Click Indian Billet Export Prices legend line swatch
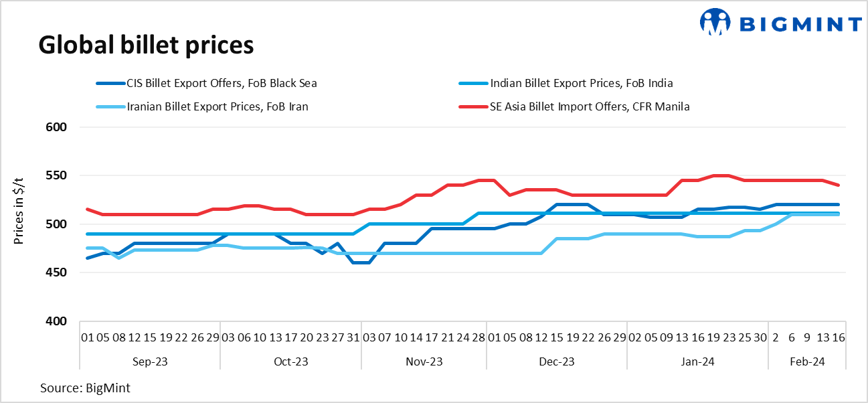868x403 pixels. tap(472, 84)
